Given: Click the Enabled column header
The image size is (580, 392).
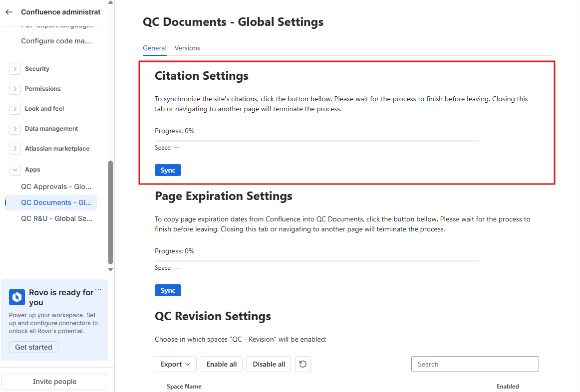Looking at the screenshot, I should 508,387.
